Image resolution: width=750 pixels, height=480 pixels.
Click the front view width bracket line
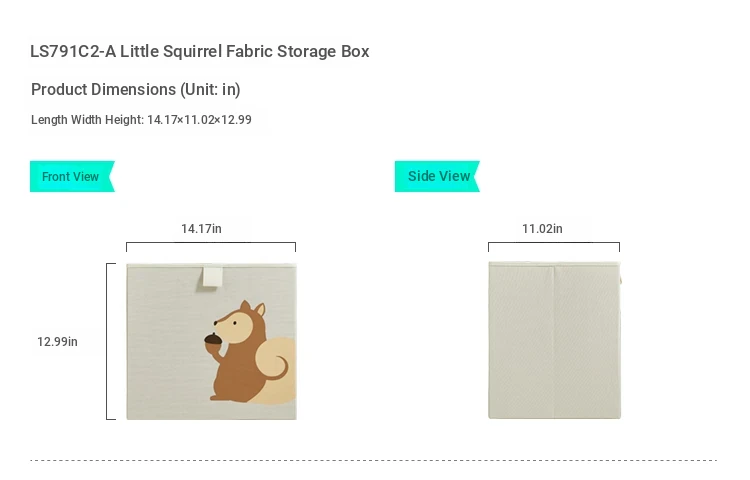pos(211,247)
